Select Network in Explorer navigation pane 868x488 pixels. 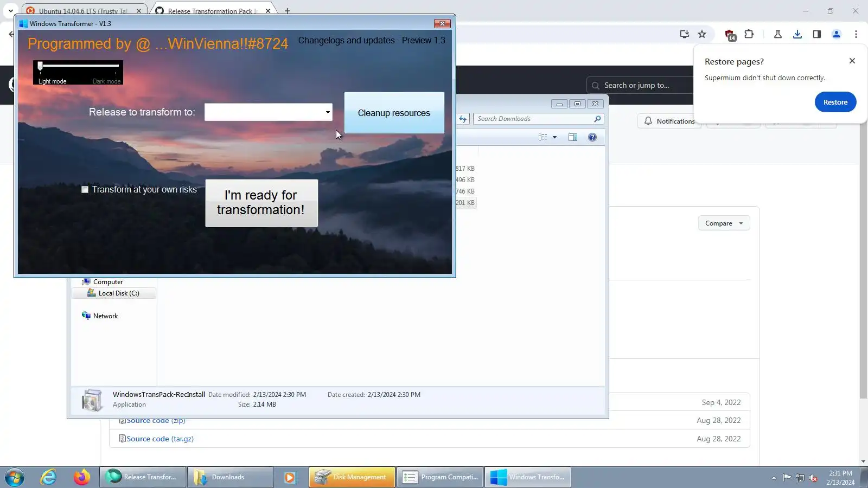coord(105,316)
